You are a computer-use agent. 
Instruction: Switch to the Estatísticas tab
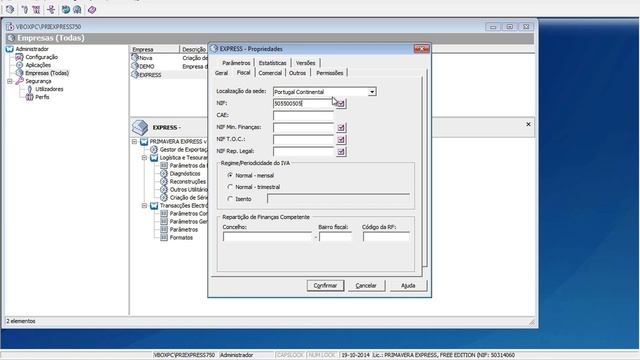[x=272, y=63]
